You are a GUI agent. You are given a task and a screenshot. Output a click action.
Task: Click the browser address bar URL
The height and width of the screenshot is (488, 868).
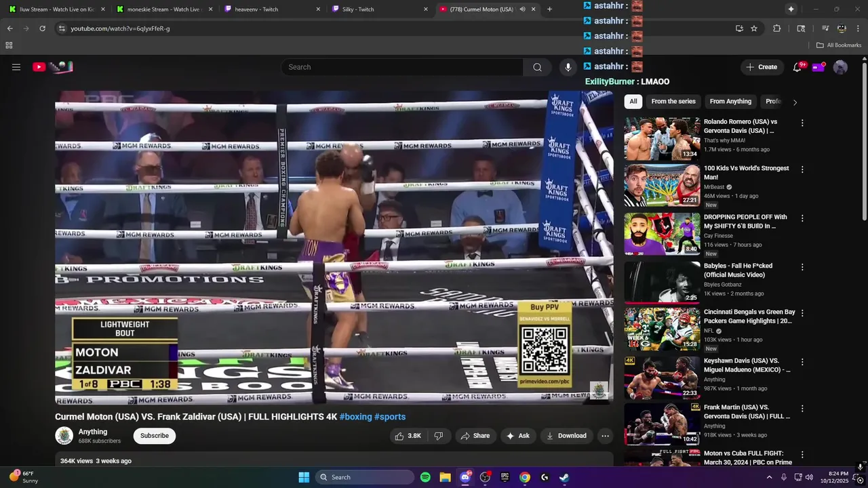pyautogui.click(x=120, y=28)
